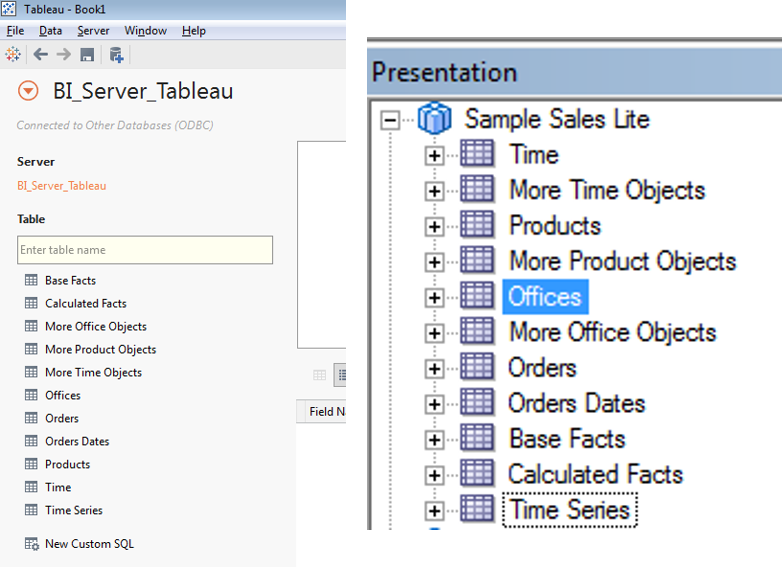Click the forward arrow in toolbar
782x567 pixels.
tap(63, 54)
